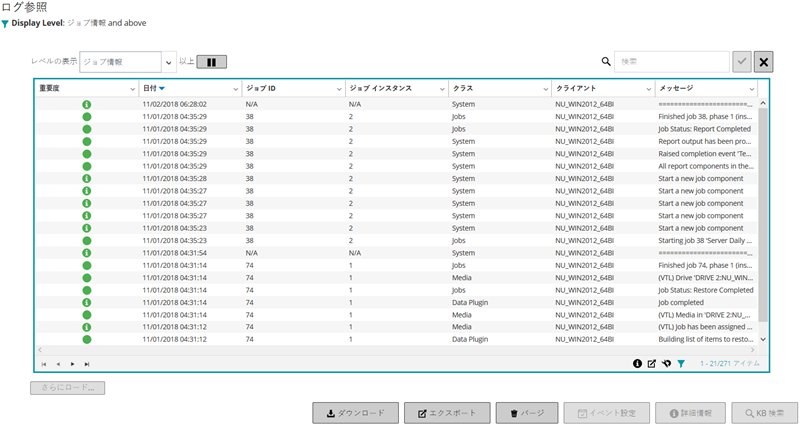Open the ジョブ インスタンス column dropdown

442,89
